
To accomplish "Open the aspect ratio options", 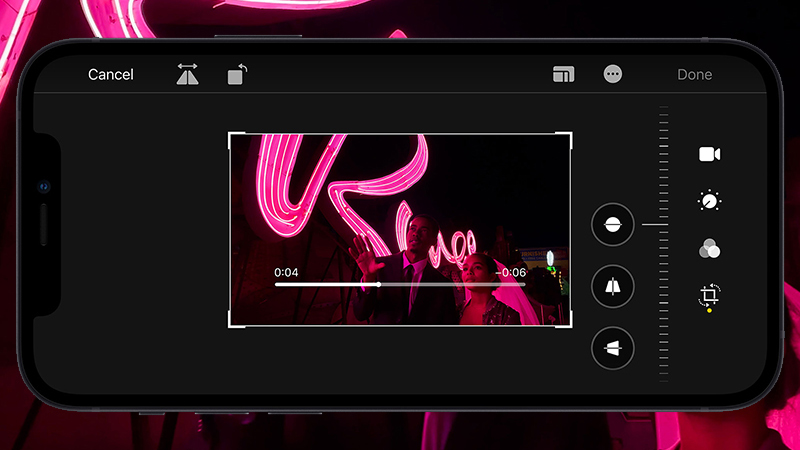I will [x=563, y=75].
